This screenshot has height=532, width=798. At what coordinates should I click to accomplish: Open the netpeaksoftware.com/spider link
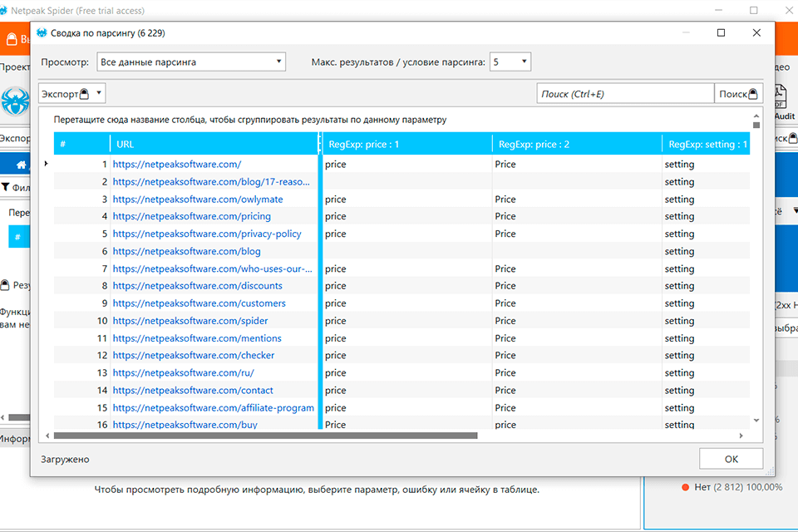coord(190,321)
